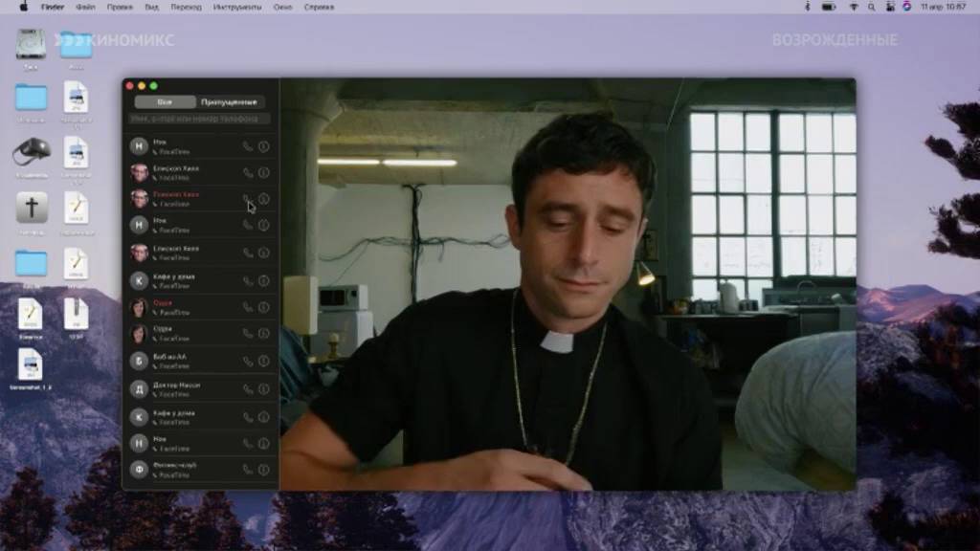Open the VR headset icon on the desktop

(x=31, y=152)
